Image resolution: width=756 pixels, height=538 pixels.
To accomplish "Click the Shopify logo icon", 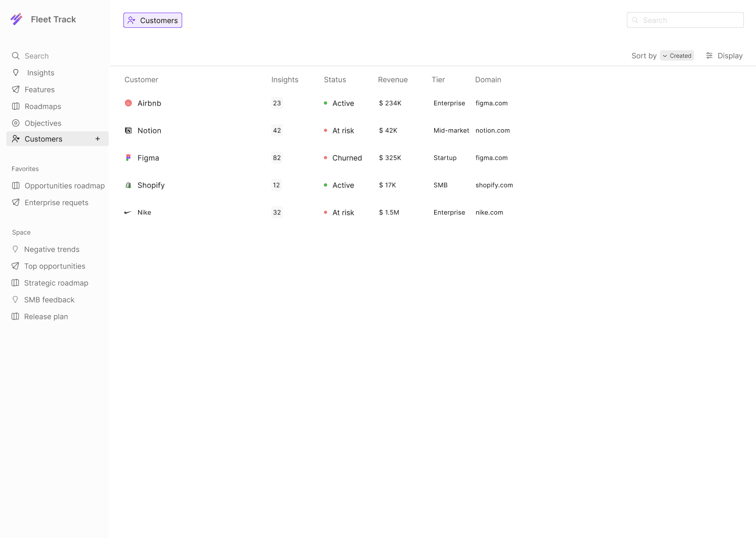I will pyautogui.click(x=128, y=185).
